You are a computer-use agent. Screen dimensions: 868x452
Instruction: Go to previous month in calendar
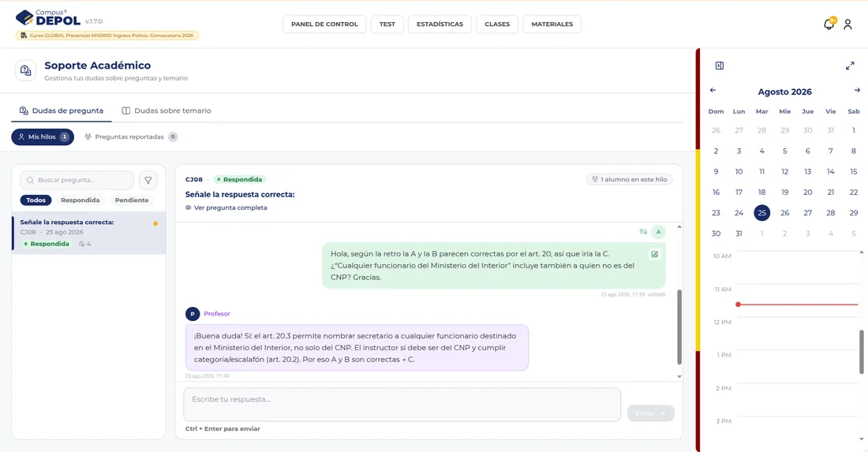(x=713, y=90)
